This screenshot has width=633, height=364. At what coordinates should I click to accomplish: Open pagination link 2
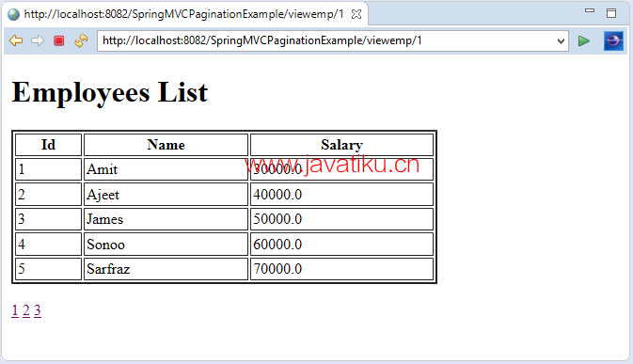pyautogui.click(x=26, y=310)
